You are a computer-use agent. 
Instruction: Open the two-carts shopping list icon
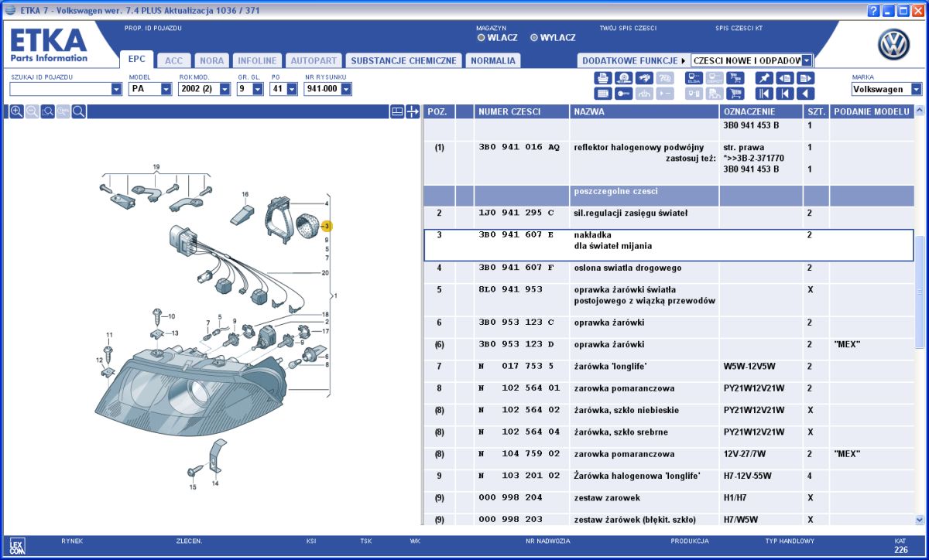[x=735, y=78]
